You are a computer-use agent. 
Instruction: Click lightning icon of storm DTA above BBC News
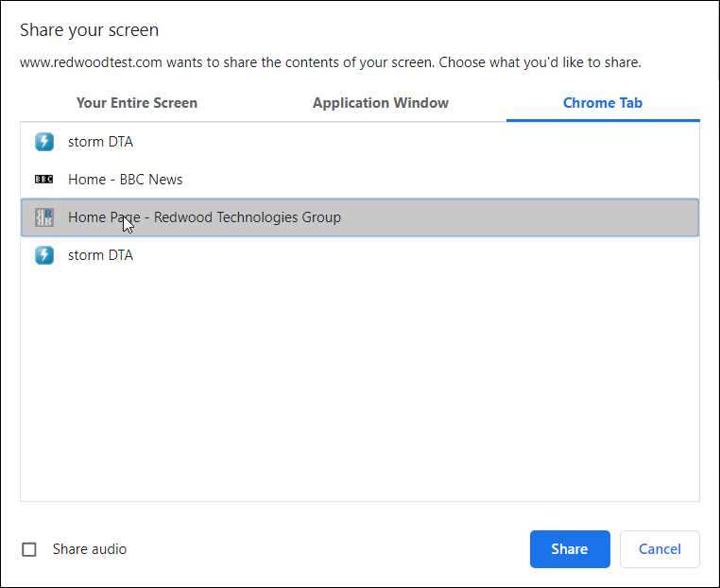click(x=44, y=142)
